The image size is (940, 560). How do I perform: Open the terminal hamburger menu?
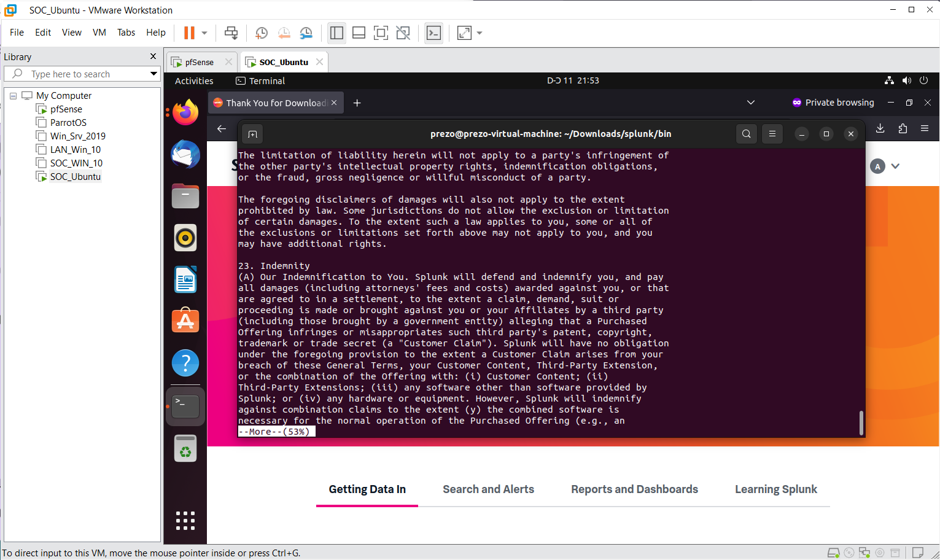(x=772, y=134)
